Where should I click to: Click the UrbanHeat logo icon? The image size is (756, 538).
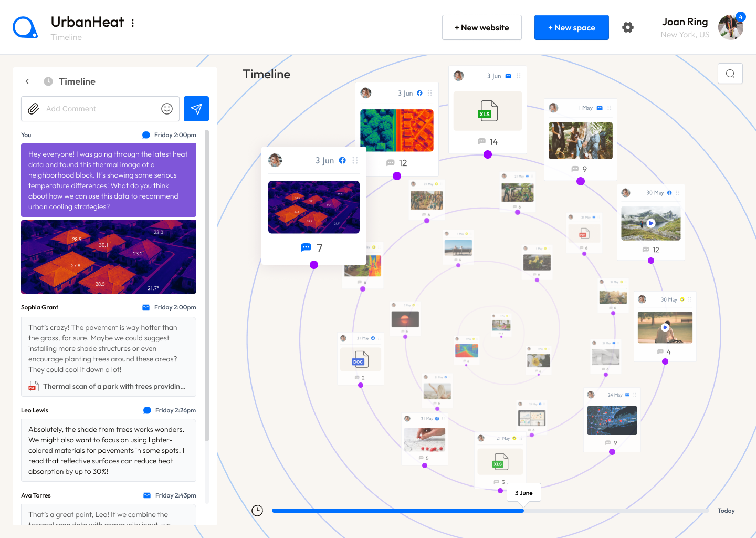(25, 27)
